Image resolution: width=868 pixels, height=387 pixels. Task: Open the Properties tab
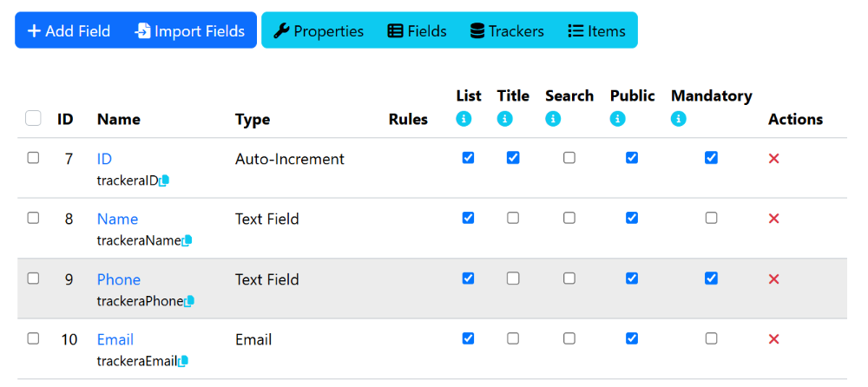(x=319, y=31)
